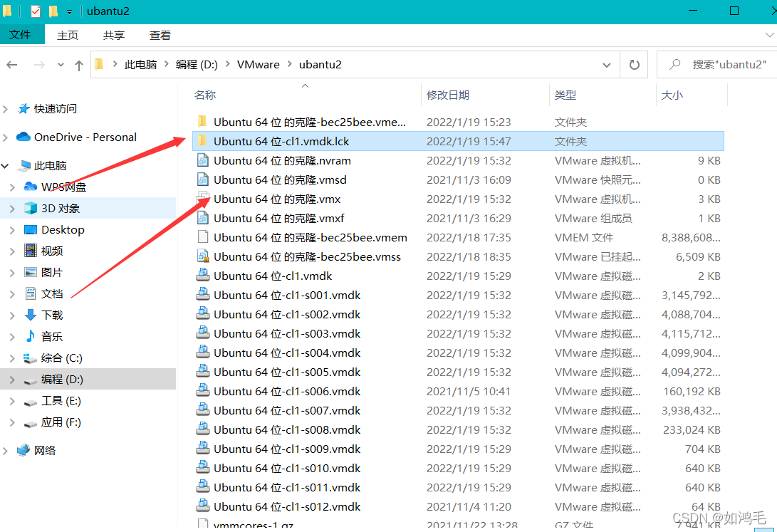The height and width of the screenshot is (532, 777).
Task: Open the recent locations dropdown arrow
Action: click(61, 65)
